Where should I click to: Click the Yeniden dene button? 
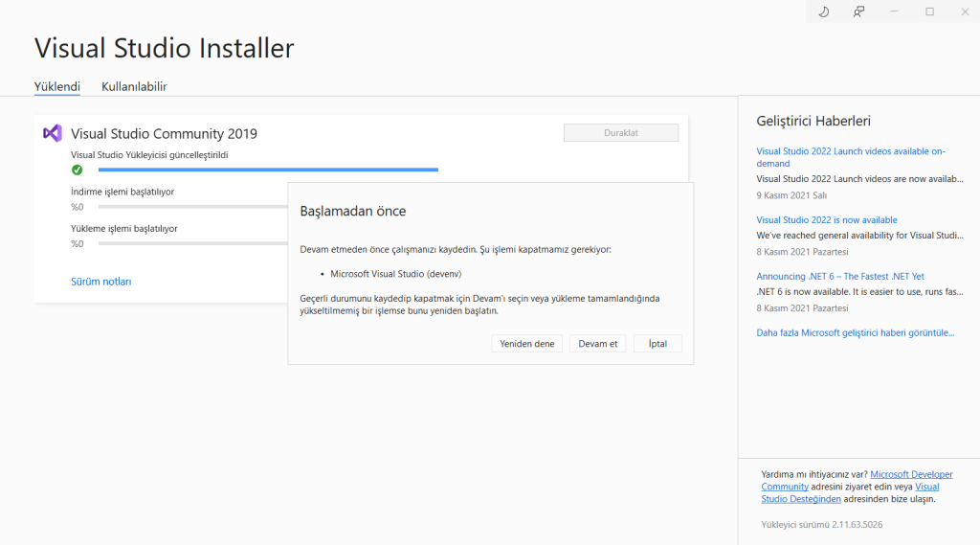tap(527, 344)
